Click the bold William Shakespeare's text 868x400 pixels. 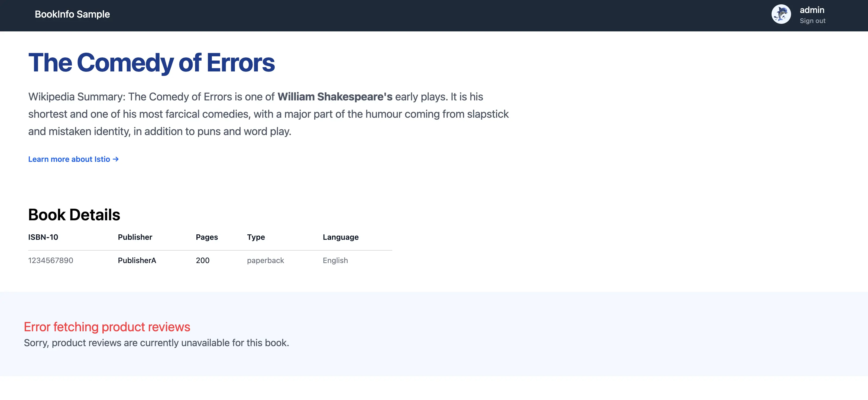coord(335,97)
